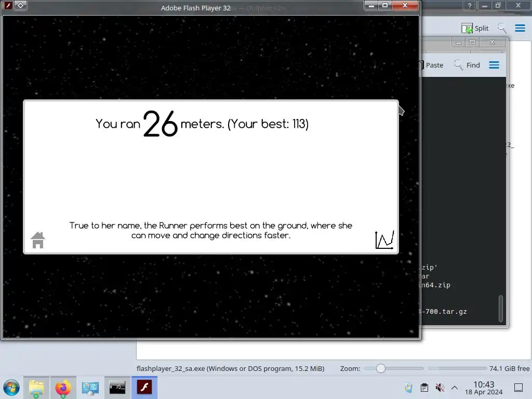Screen dimensions: 532x399
Task: Close the terminal window
Action: [x=493, y=43]
